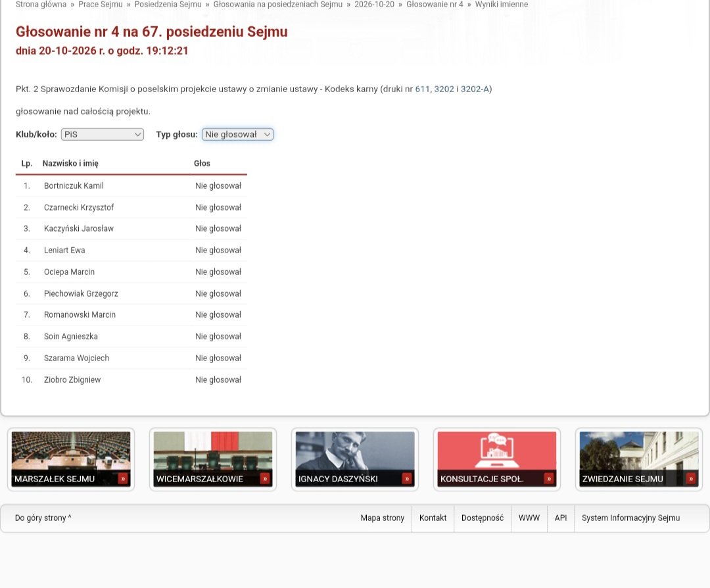Open WWW footer link
This screenshot has width=710, height=588.
(x=529, y=518)
